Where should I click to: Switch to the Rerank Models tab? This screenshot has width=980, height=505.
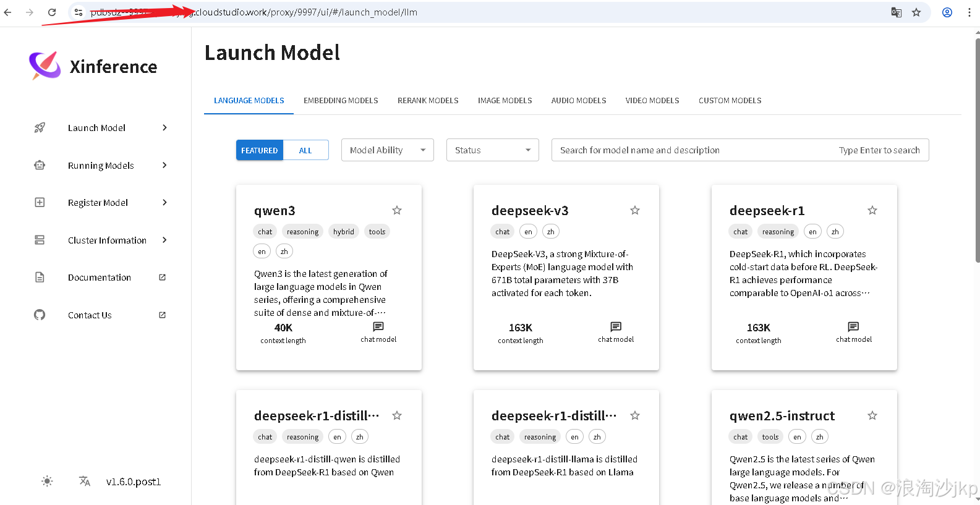(428, 101)
